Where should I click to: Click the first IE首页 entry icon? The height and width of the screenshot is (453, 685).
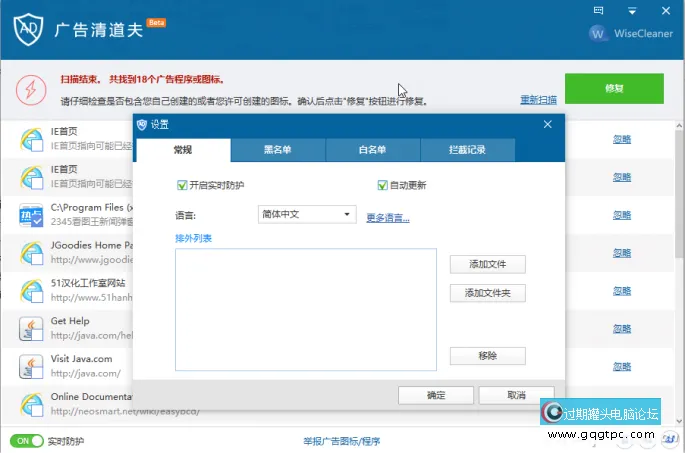31,139
